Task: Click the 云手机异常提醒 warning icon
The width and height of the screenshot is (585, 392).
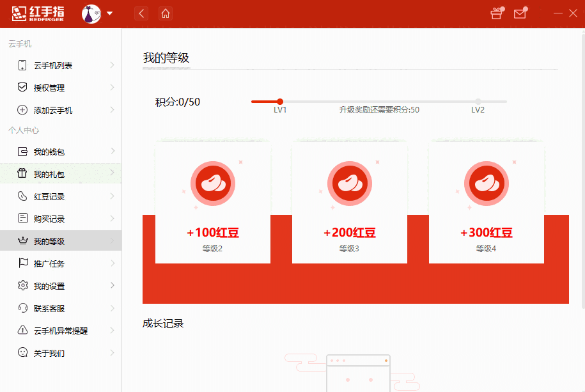Action: pos(22,330)
